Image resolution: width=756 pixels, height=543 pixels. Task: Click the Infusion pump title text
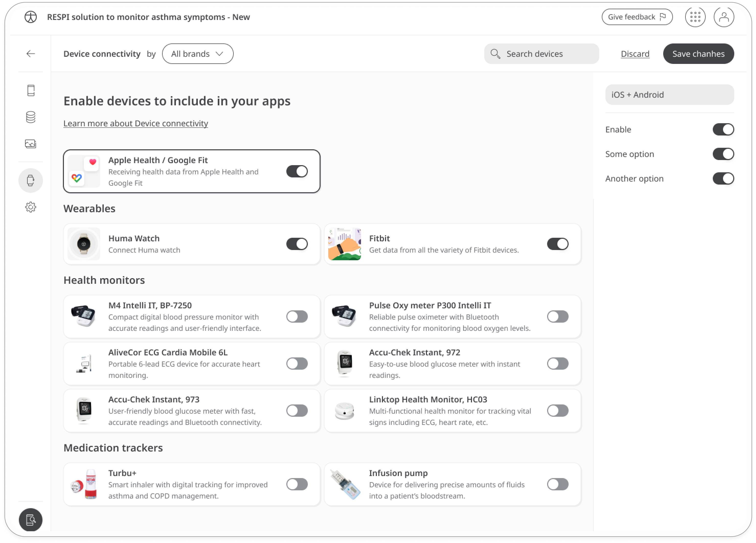click(398, 473)
